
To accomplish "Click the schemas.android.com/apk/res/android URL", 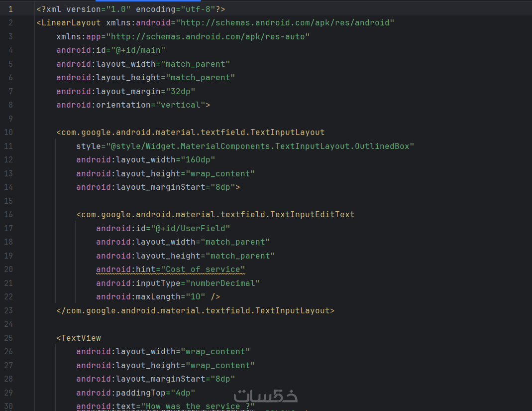I will 287,22.
